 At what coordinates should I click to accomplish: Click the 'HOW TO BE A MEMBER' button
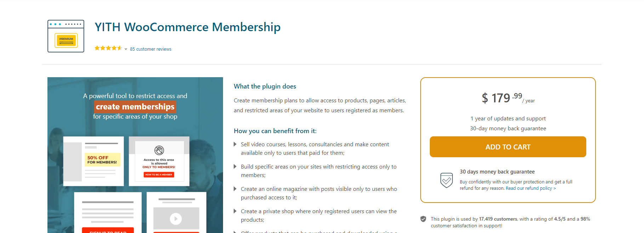click(159, 174)
